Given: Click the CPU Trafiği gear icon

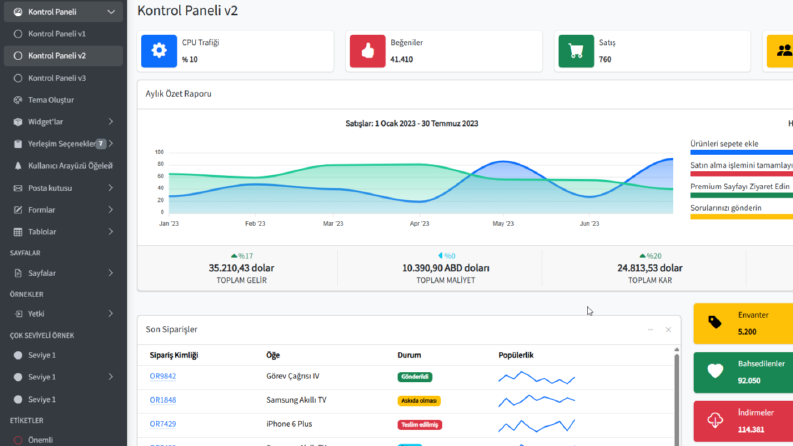Looking at the screenshot, I should [x=159, y=51].
